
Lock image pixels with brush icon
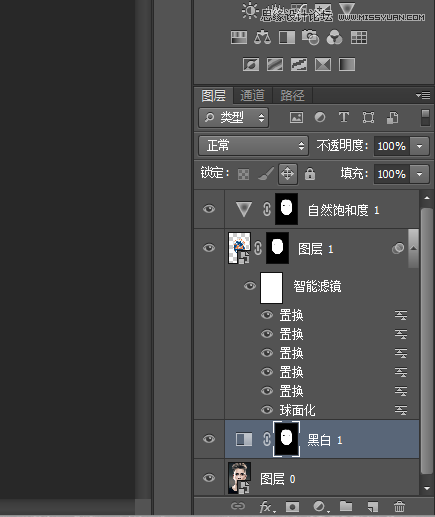[x=266, y=174]
